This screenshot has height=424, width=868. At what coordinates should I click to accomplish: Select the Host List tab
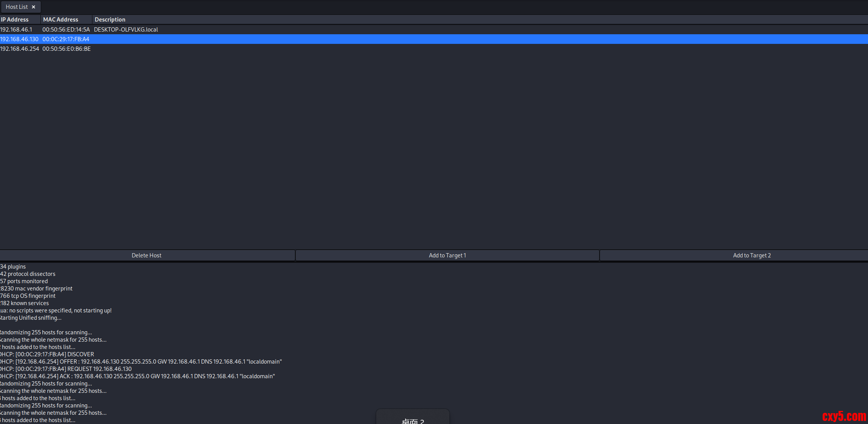click(x=17, y=7)
